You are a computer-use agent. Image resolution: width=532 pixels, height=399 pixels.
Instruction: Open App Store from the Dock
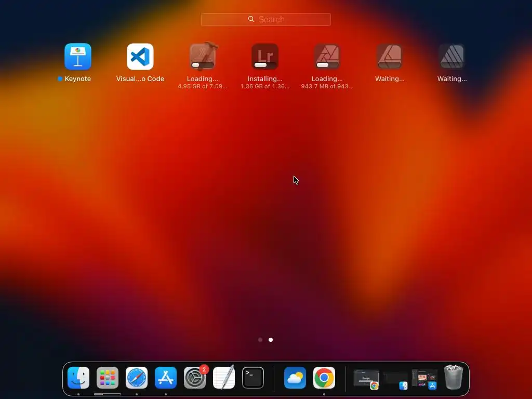click(166, 378)
